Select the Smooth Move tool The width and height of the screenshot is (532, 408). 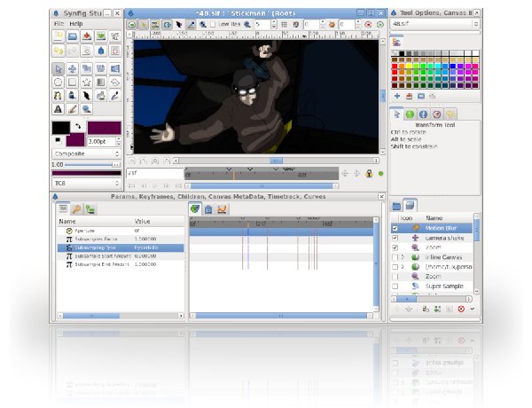73,68
